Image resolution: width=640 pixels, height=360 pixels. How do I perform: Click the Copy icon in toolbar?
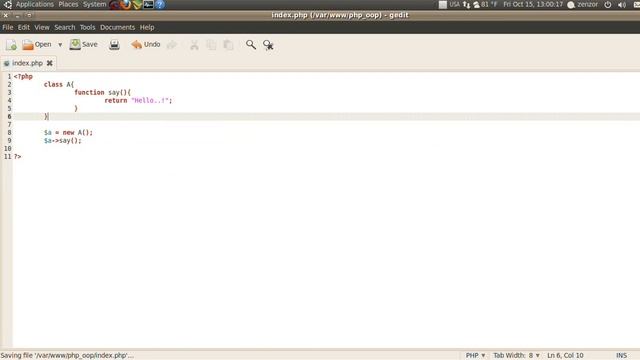[x=211, y=44]
